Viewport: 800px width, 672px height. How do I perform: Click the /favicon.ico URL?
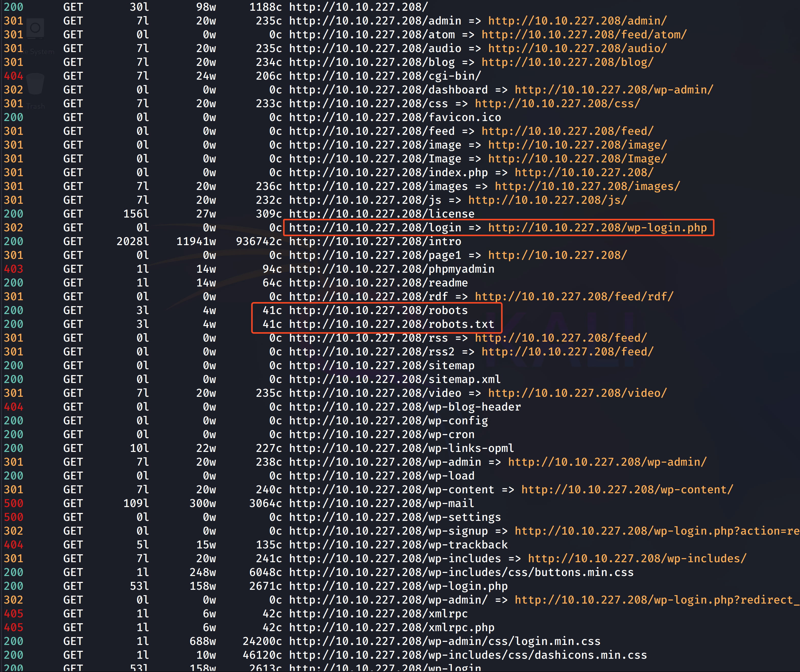[395, 117]
